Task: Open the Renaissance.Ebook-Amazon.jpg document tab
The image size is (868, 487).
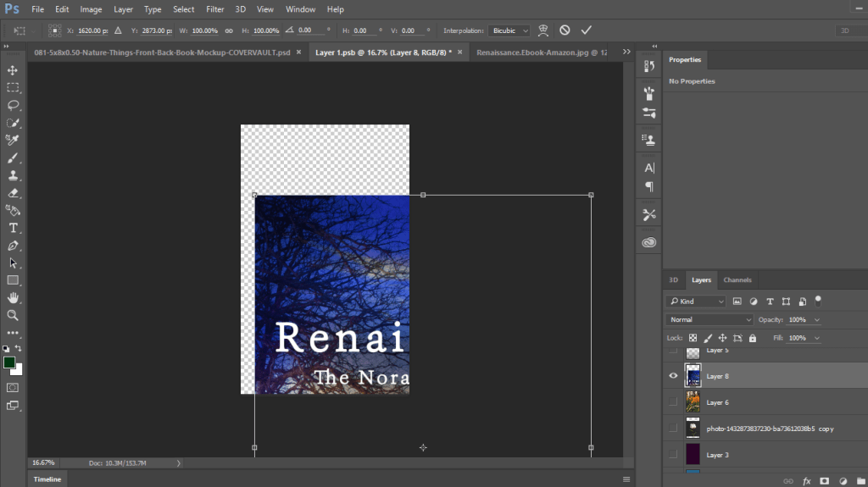Action: pos(541,52)
